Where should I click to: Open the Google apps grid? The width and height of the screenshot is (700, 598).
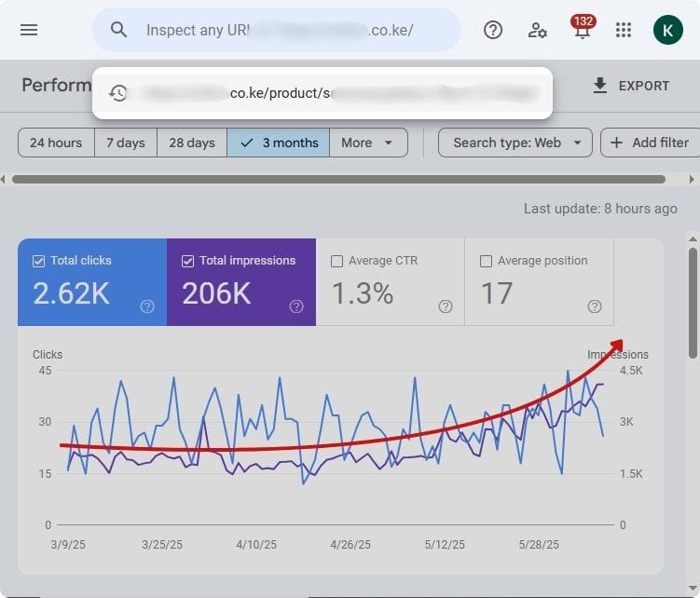(624, 30)
